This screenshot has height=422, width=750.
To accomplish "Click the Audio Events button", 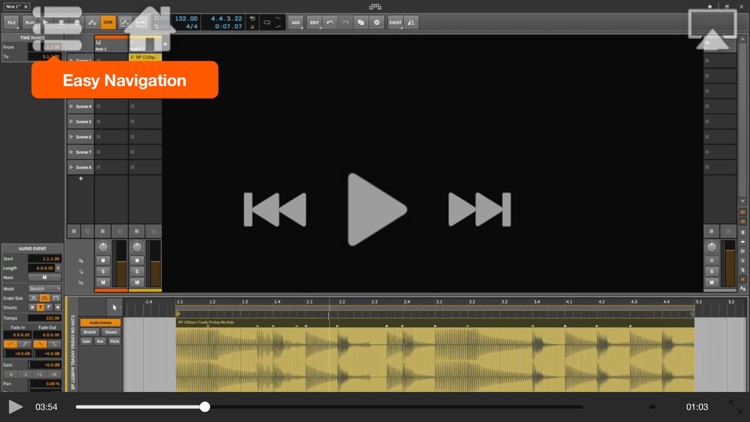I will click(x=100, y=322).
